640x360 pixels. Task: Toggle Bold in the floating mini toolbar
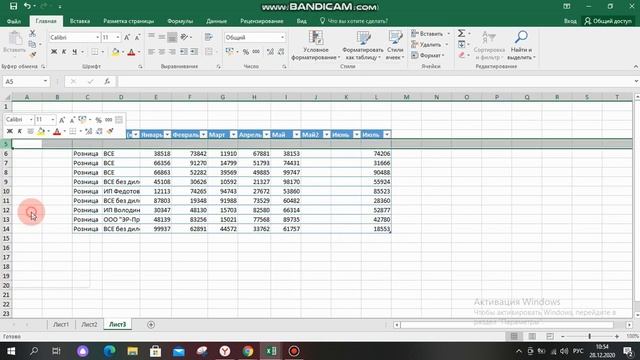(9, 131)
